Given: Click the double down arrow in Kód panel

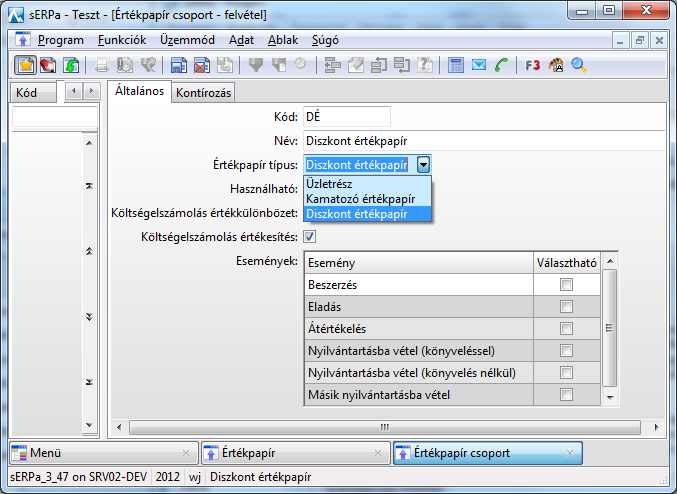Looking at the screenshot, I should pyautogui.click(x=89, y=317).
